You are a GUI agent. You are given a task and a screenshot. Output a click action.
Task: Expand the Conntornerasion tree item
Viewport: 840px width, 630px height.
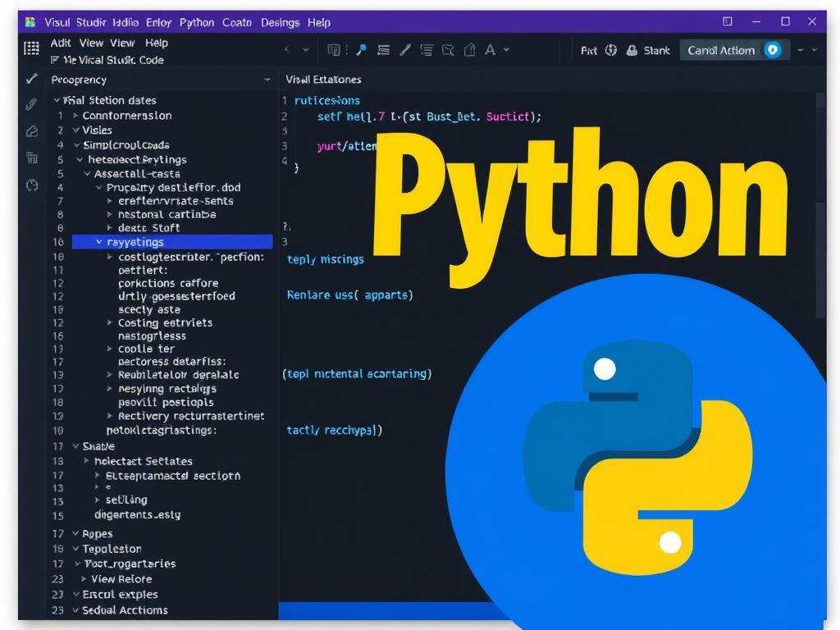pos(75,116)
